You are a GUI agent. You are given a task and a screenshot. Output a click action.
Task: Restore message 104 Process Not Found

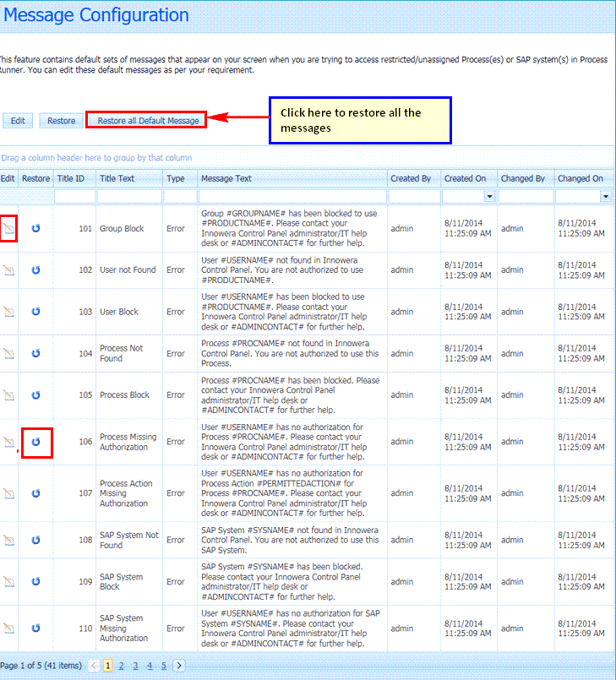(36, 353)
